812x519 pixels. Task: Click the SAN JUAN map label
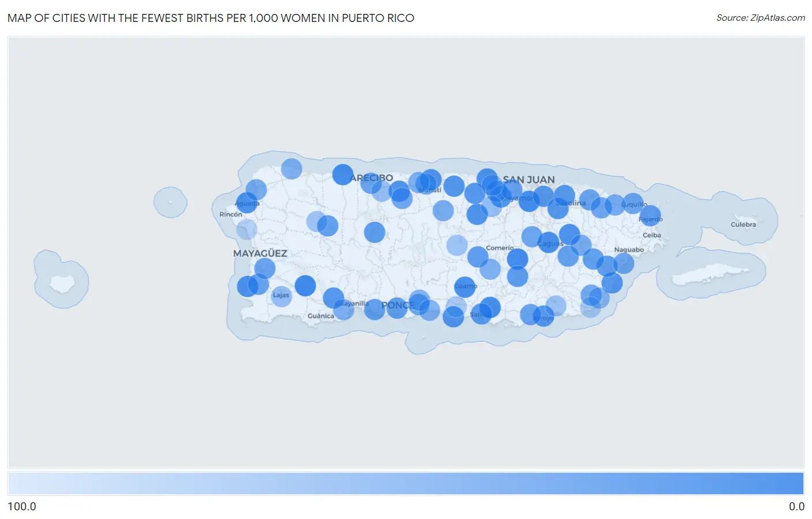coord(528,180)
